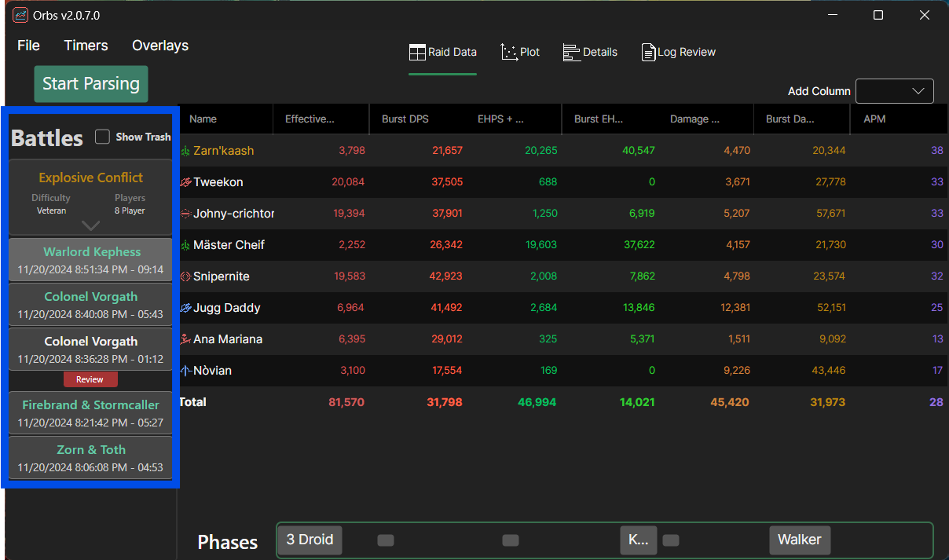Image resolution: width=949 pixels, height=560 pixels.
Task: Click the class icon beside Snipernite
Action: (x=185, y=276)
